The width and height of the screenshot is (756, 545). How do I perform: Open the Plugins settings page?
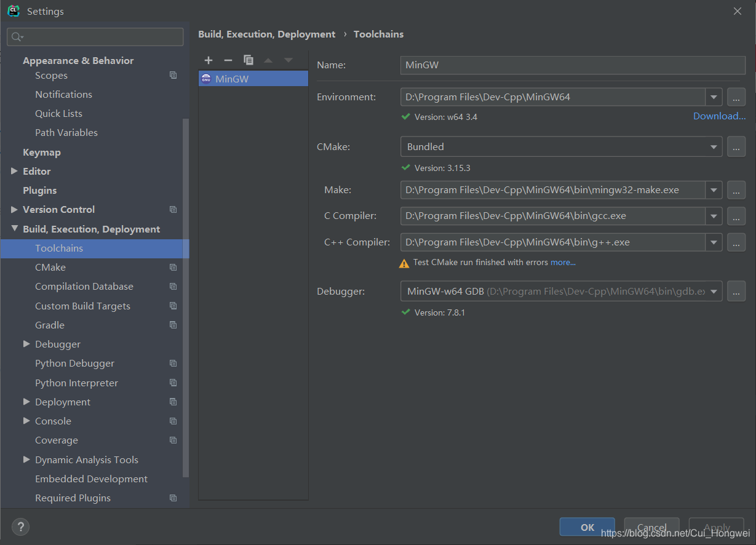(39, 191)
